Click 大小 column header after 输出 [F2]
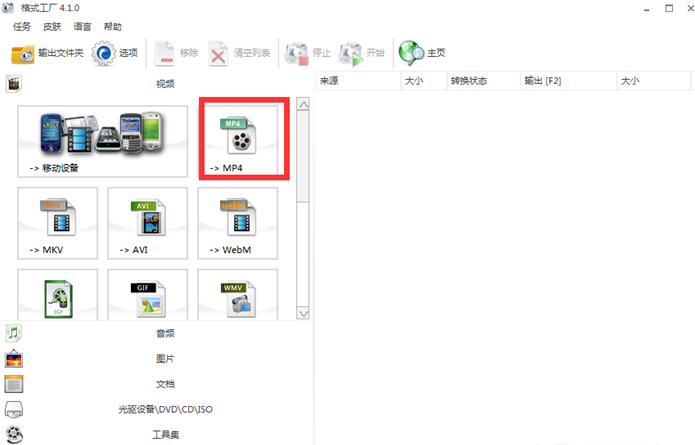695x445 pixels. point(654,81)
